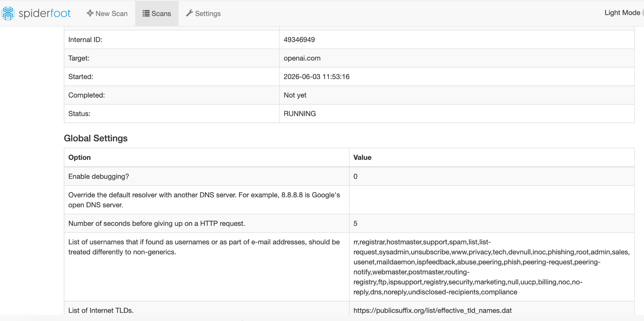This screenshot has width=644, height=321.
Task: Select the debugging value 0
Action: 355,177
